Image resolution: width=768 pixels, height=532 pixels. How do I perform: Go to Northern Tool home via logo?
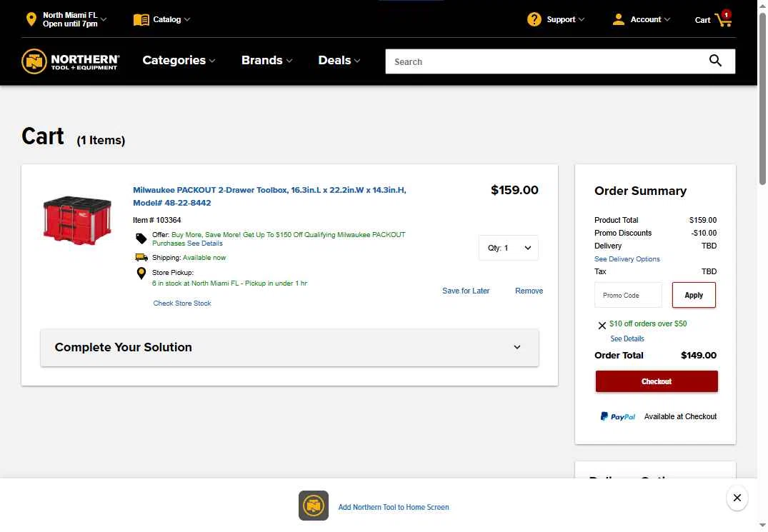(71, 61)
